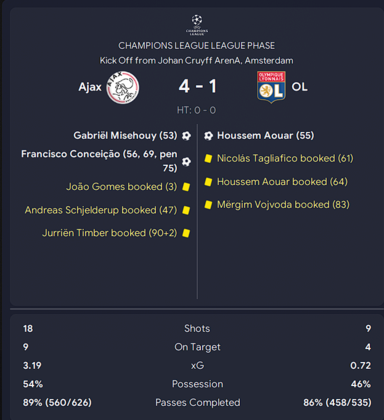Click the xG stat row label
Image resolution: width=384 pixels, height=420 pixels.
tap(197, 366)
